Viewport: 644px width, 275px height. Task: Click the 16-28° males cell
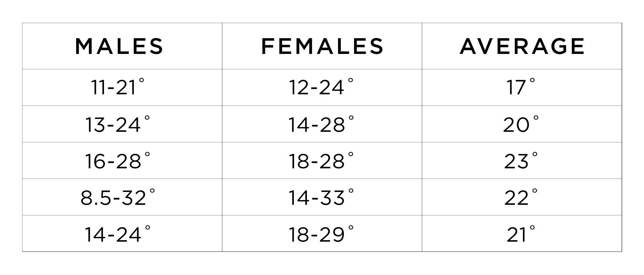click(122, 160)
